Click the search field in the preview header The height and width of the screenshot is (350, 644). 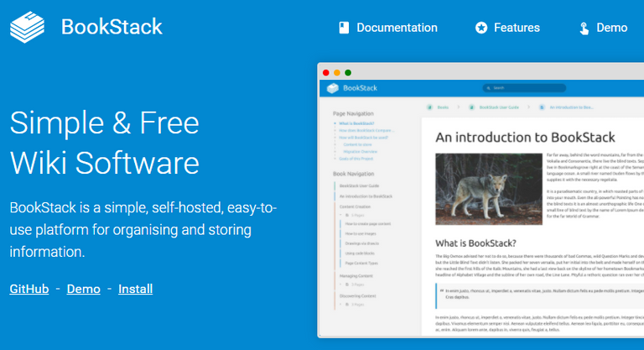524,88
